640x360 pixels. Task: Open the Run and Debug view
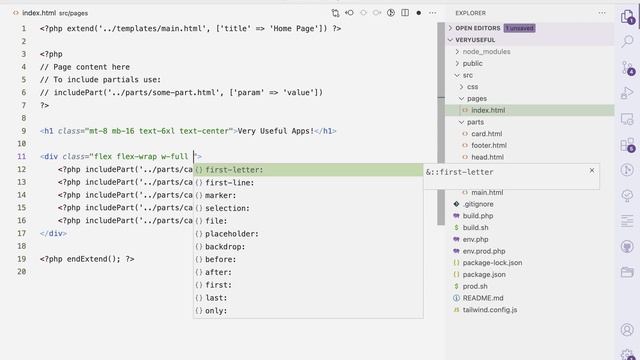(x=627, y=93)
